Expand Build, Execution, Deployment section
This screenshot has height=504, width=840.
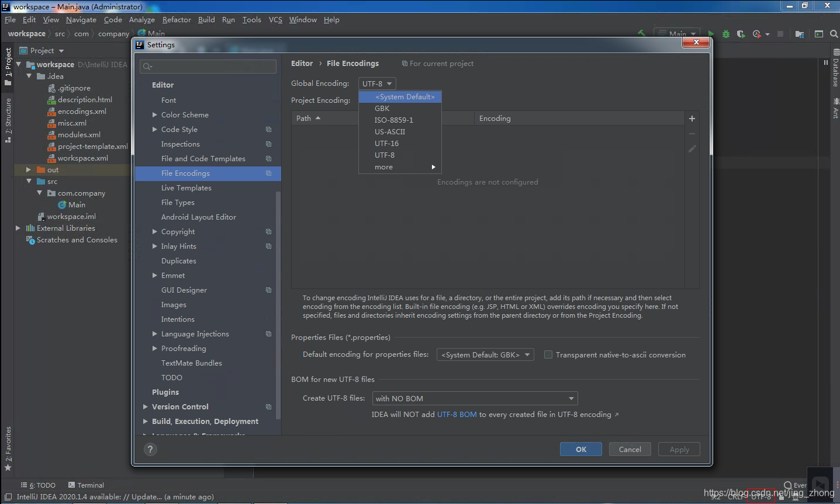(x=146, y=422)
